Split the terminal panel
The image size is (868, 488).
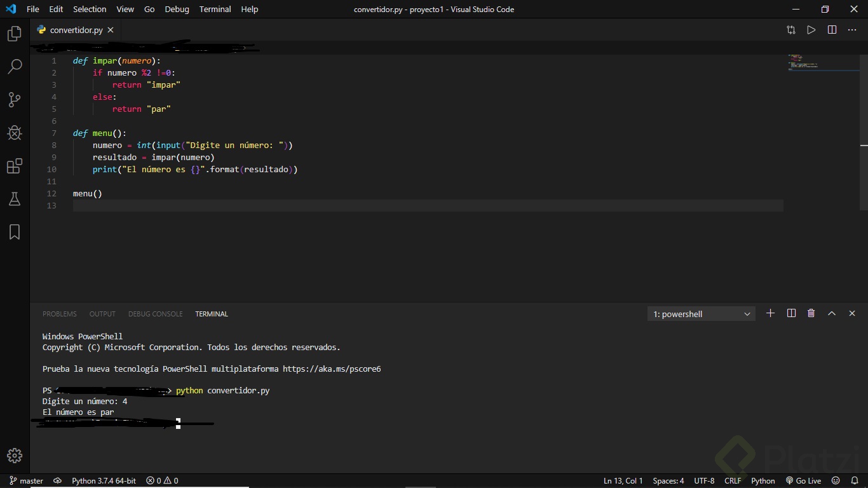(x=791, y=313)
